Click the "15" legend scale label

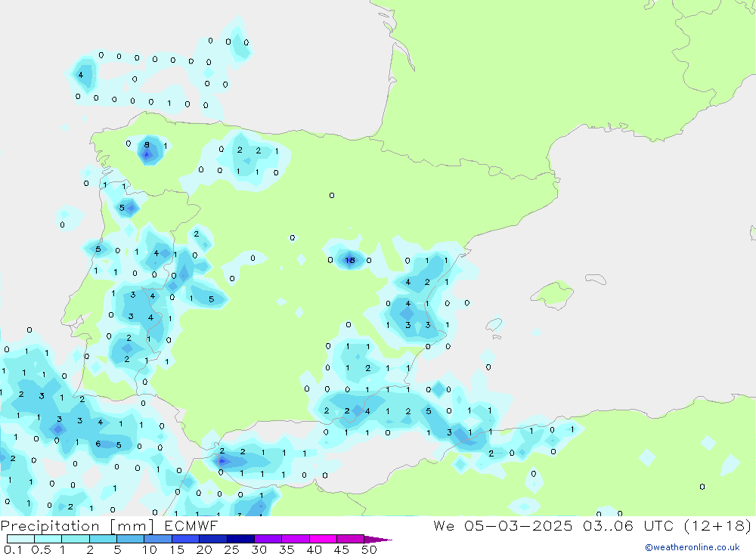[177, 549]
